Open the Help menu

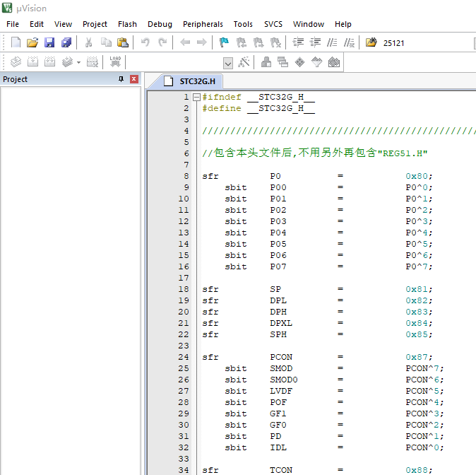[343, 24]
